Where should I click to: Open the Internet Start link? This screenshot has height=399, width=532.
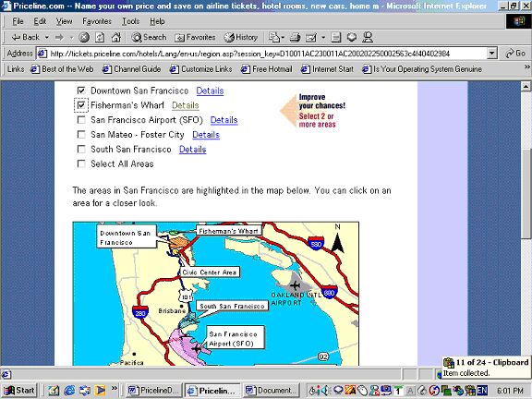coord(327,69)
